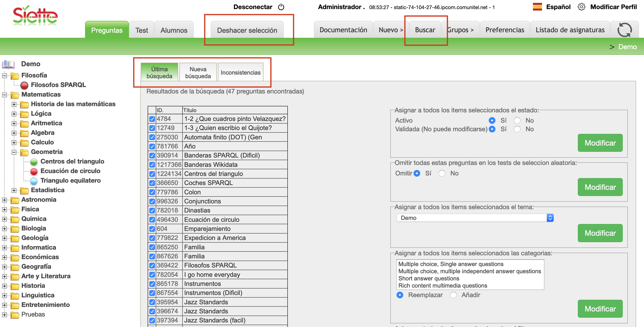Uncheck the checkbox for question 4784
The height and width of the screenshot is (327, 644).
click(x=152, y=119)
